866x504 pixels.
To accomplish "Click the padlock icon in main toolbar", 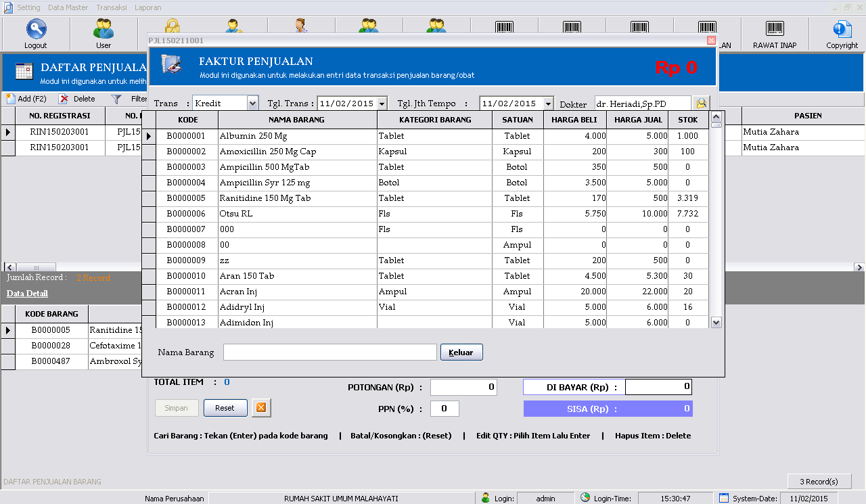I will point(172,26).
